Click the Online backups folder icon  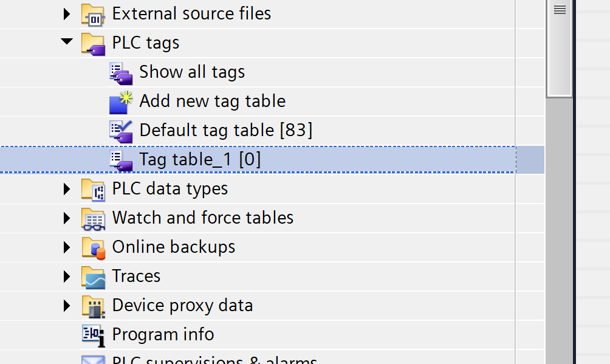point(93,247)
